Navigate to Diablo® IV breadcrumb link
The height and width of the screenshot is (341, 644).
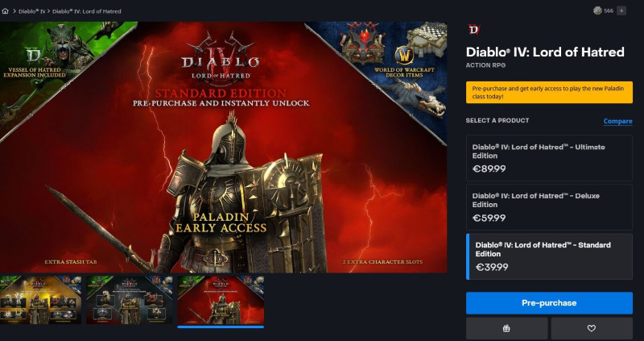click(x=31, y=11)
